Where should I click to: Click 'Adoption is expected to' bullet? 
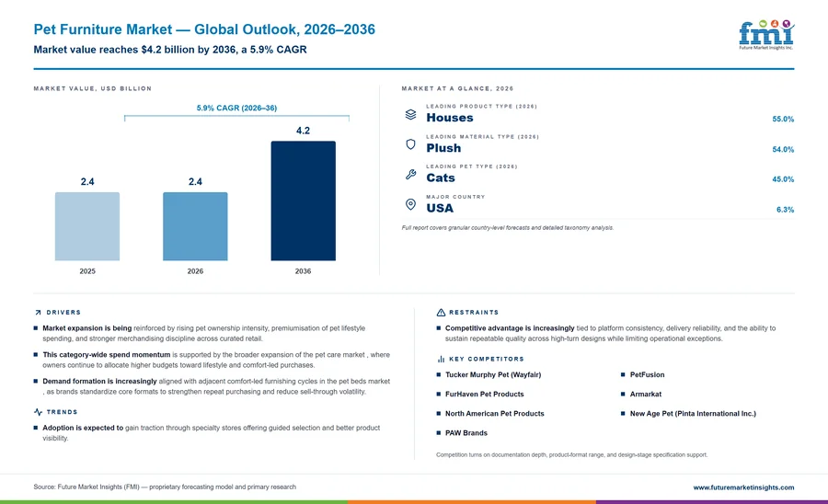click(x=212, y=433)
